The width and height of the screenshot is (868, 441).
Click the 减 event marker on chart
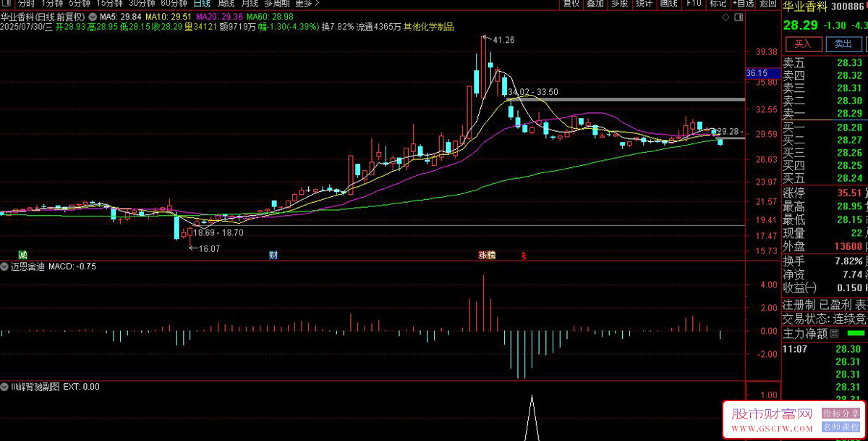22,255
